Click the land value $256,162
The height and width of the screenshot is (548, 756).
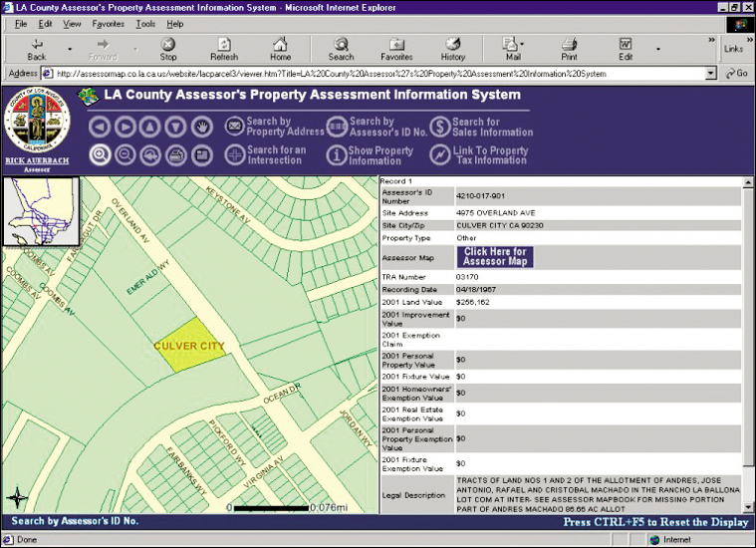pos(472,303)
